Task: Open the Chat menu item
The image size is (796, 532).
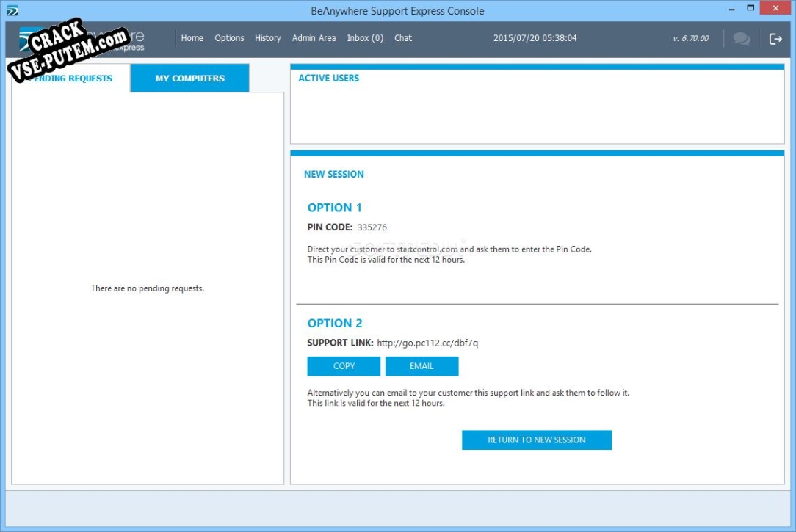Action: click(x=403, y=38)
